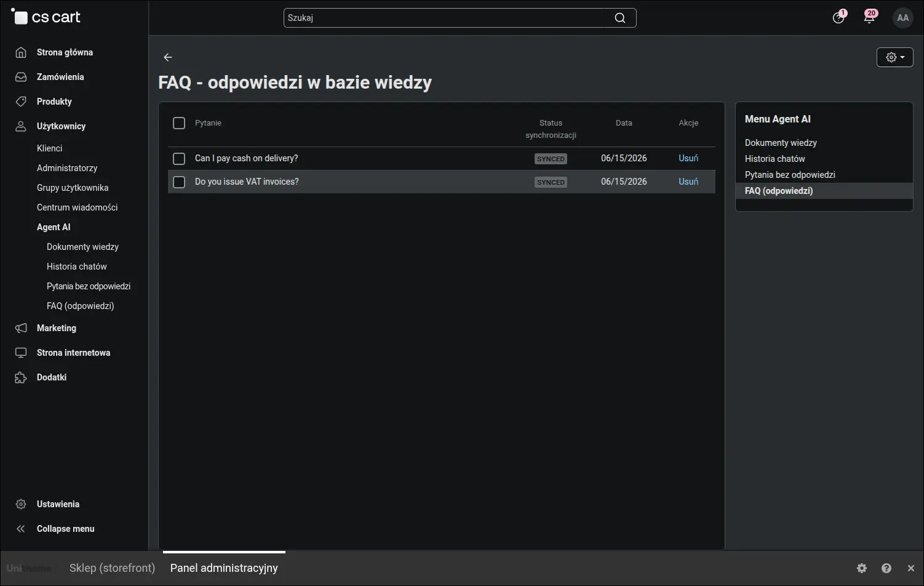Open the notification bell with 20 badge
Screen dimensions: 924x586
point(869,17)
